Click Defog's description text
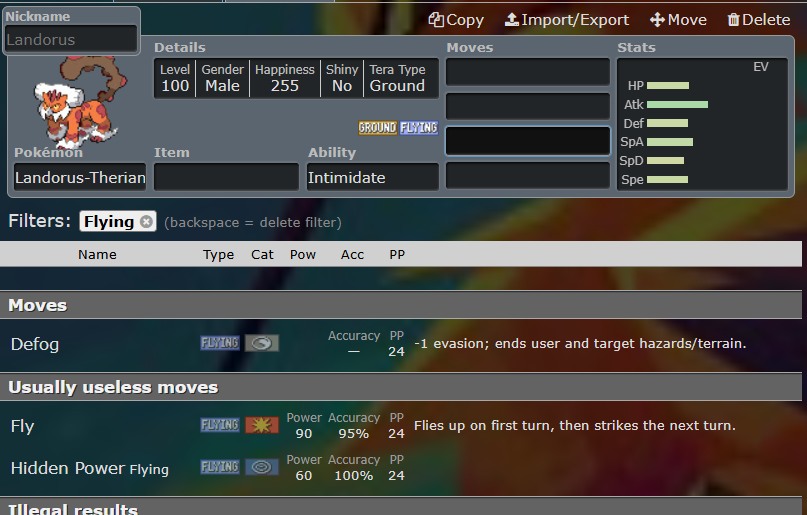 tap(581, 344)
